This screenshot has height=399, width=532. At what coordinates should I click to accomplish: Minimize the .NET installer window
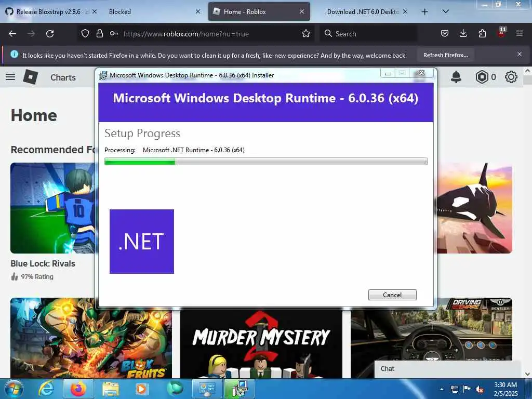pyautogui.click(x=388, y=73)
